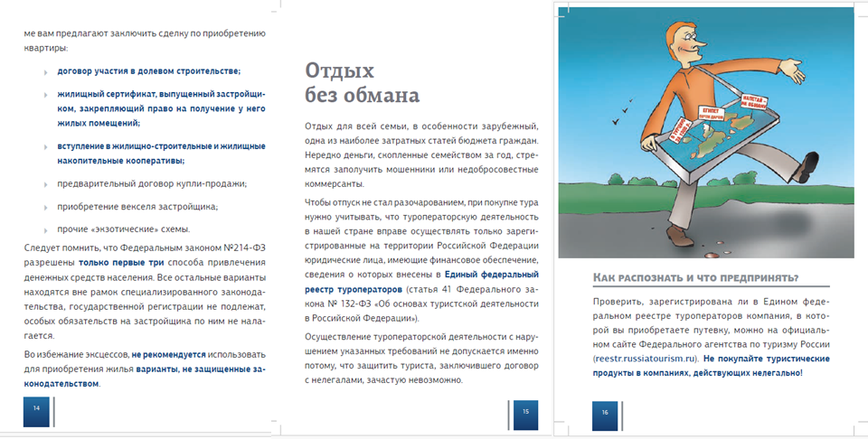Click the page number 14 box
The width and height of the screenshot is (868, 439).
(x=36, y=411)
